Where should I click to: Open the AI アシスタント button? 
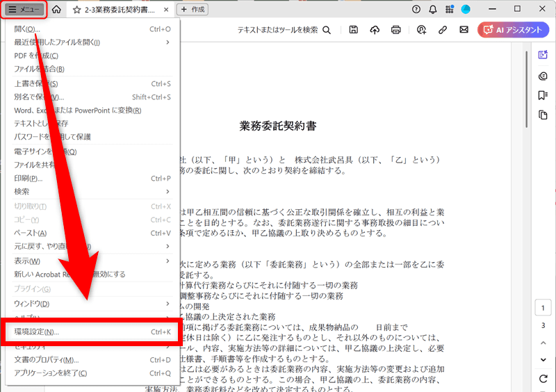click(x=513, y=30)
